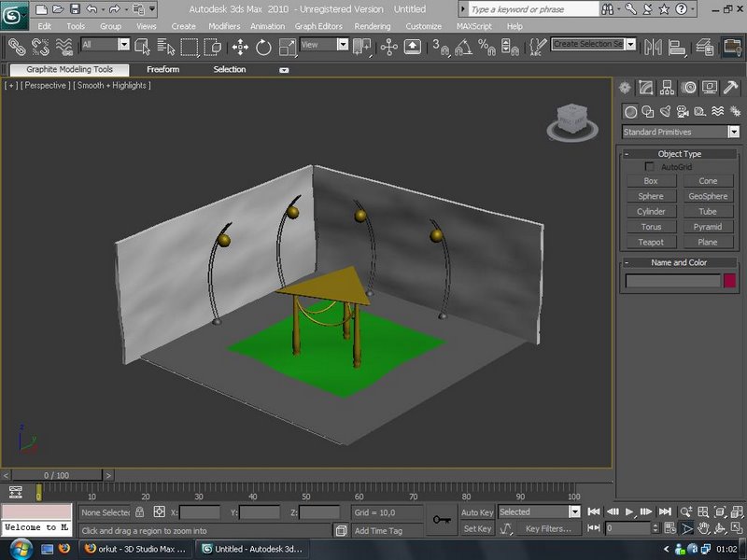Select the Lights category icon
This screenshot has height=560, width=747.
(664, 111)
